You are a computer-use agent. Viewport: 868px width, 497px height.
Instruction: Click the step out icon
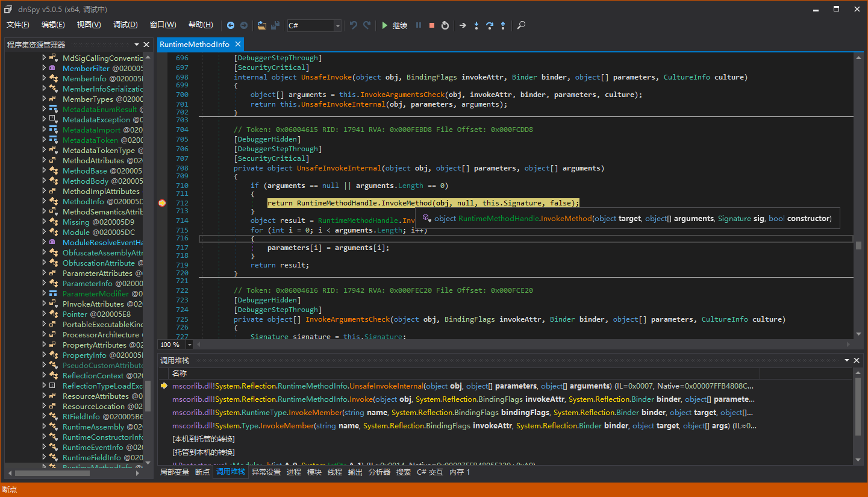(x=503, y=25)
